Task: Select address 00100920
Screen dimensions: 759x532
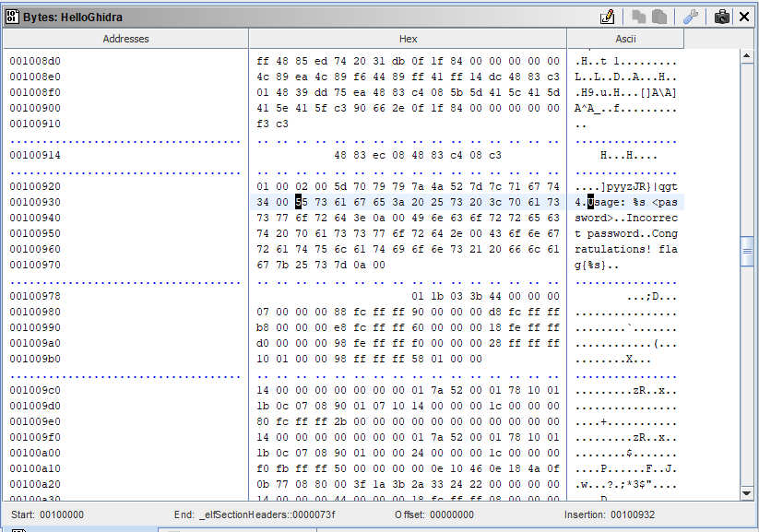Action: 35,186
